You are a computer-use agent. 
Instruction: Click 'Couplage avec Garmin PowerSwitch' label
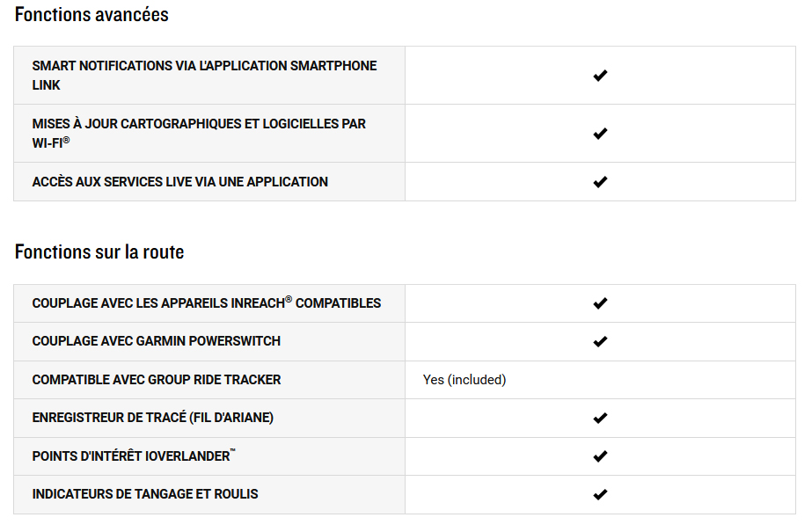(156, 341)
